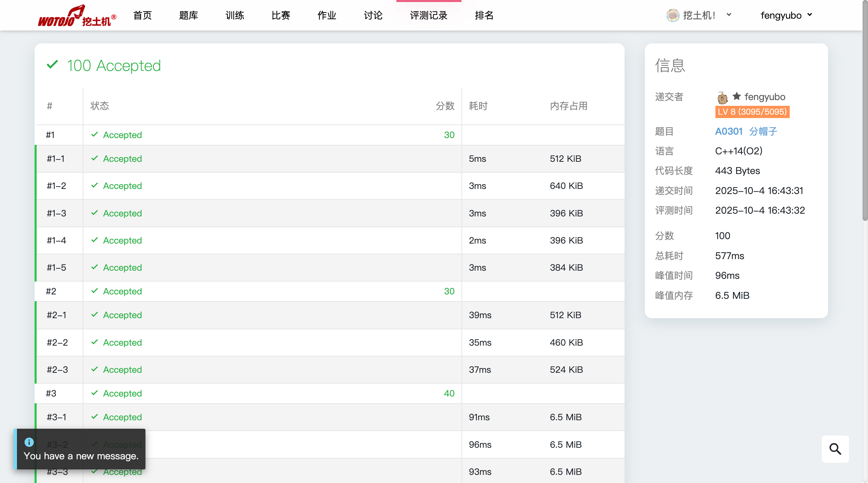Image resolution: width=868 pixels, height=483 pixels.
Task: Click the magnifier search icon
Action: coord(835,449)
